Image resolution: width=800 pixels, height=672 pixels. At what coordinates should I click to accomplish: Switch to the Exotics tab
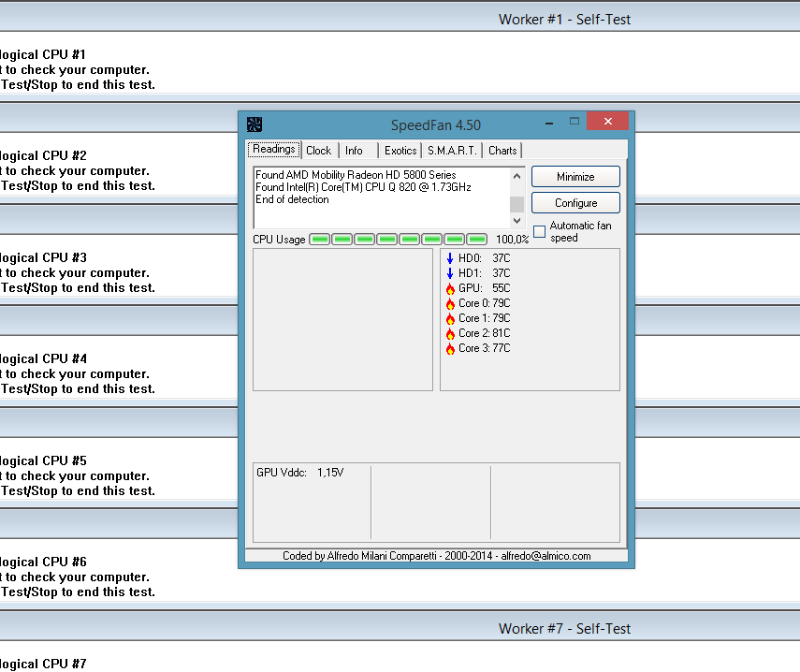click(x=400, y=151)
